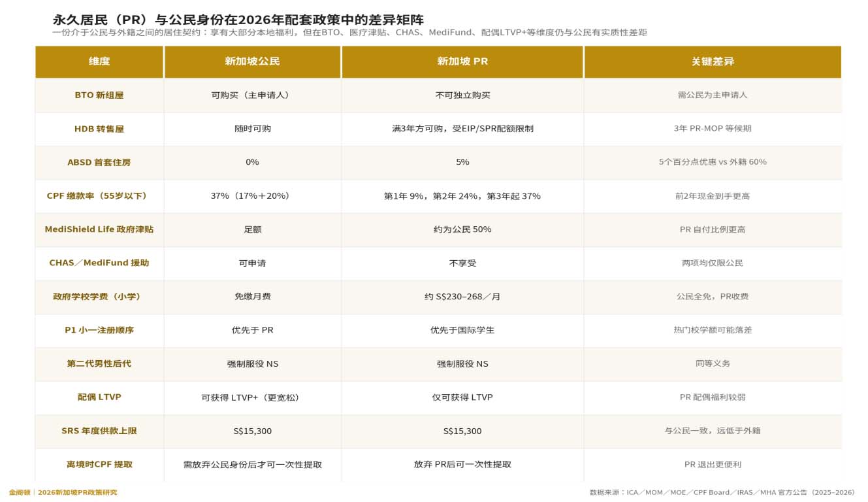Click the cell PR 自付比例更高

point(713,229)
